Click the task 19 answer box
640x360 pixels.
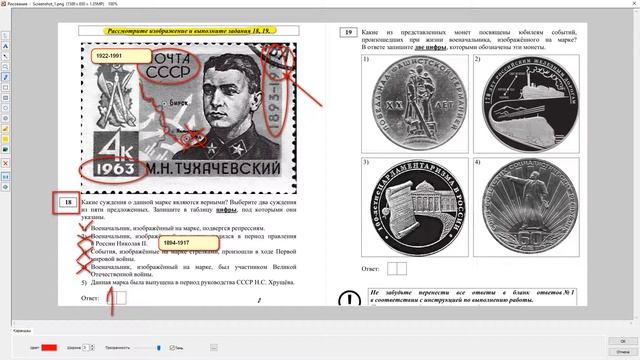pos(397,269)
